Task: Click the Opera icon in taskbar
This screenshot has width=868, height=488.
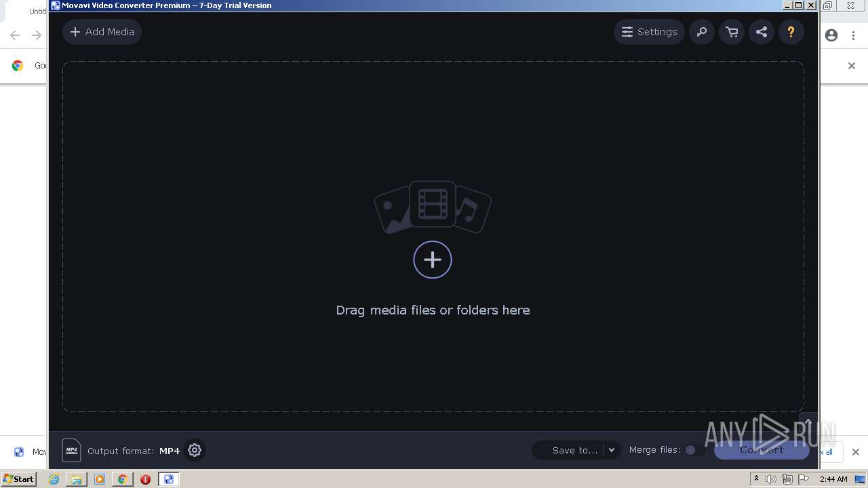Action: 145,479
